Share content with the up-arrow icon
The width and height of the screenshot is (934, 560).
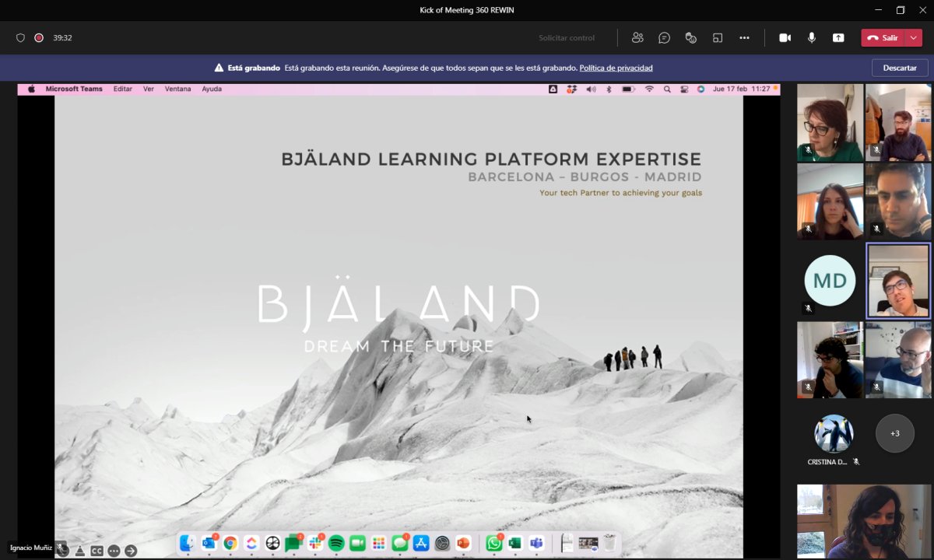838,37
